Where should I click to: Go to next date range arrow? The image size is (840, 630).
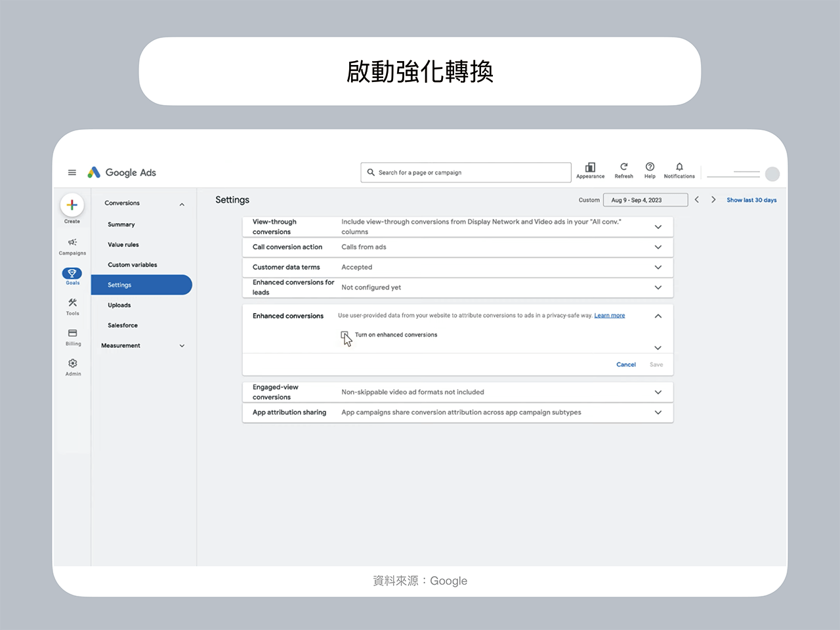point(713,199)
